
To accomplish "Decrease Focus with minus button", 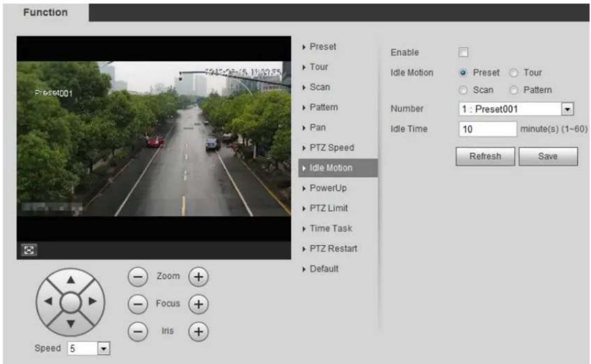I will pos(138,304).
